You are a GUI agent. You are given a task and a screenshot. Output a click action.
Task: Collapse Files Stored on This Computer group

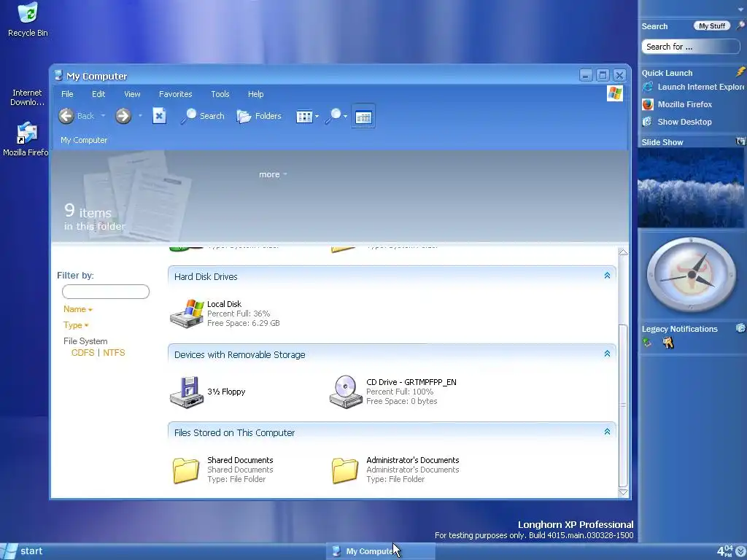point(607,432)
